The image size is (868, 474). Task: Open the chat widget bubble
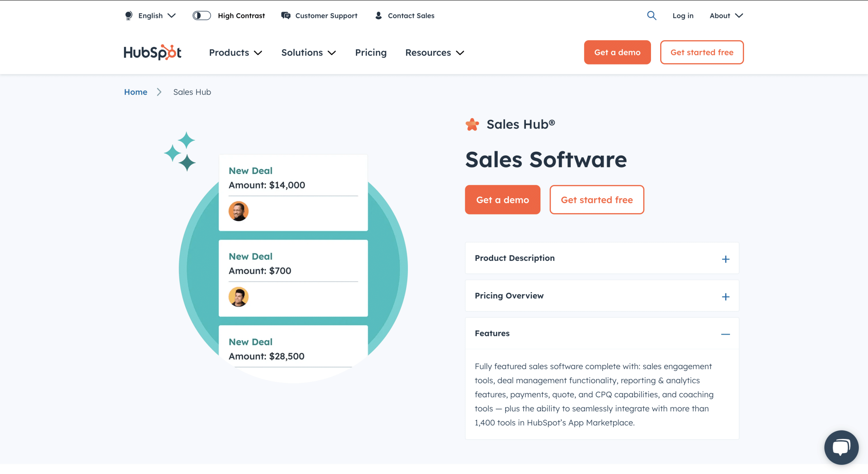[x=841, y=447]
